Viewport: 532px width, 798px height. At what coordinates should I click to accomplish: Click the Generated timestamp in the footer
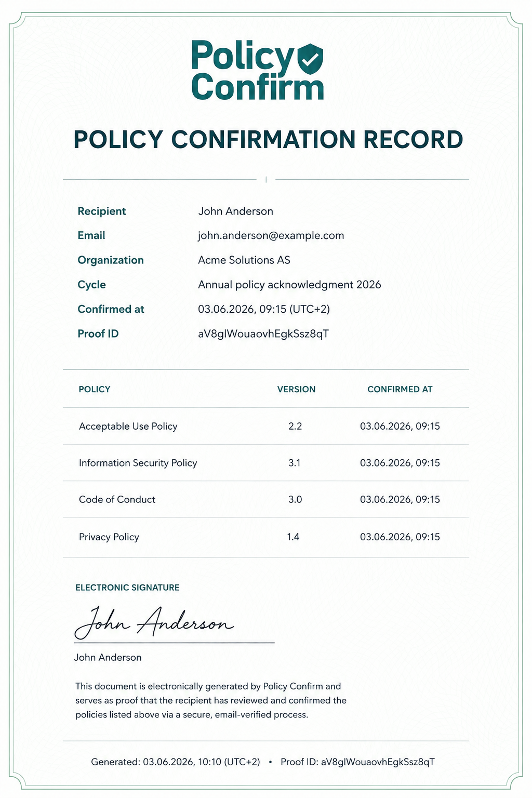point(176,762)
